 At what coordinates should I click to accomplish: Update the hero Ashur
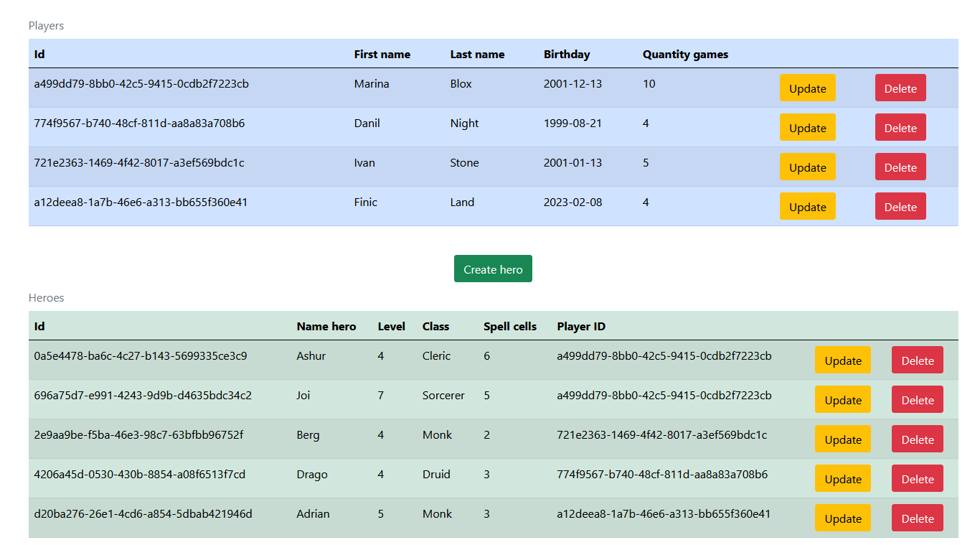[842, 360]
